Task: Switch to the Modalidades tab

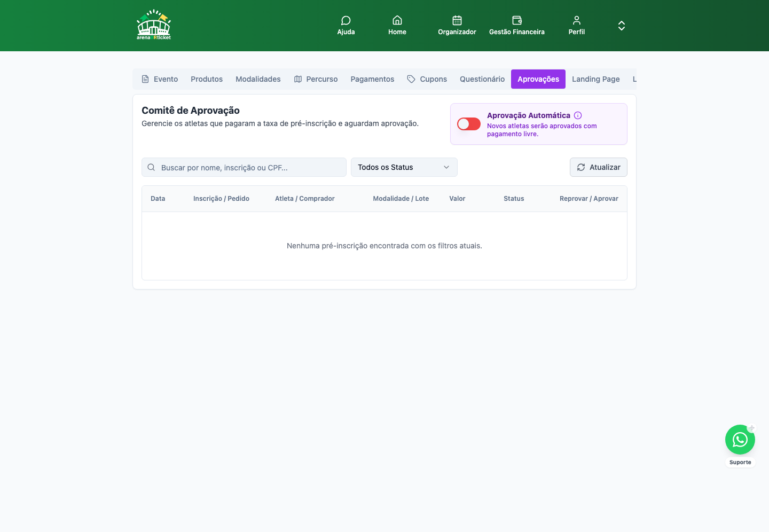Action: coord(258,79)
